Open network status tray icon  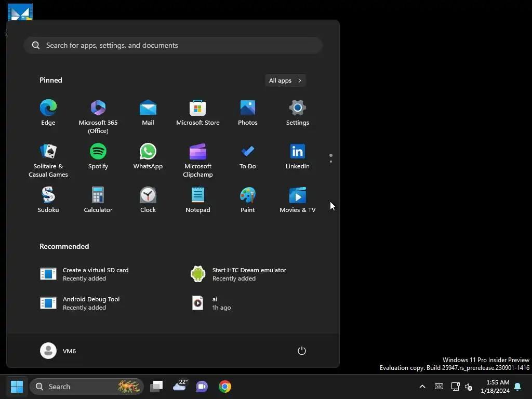pos(455,387)
